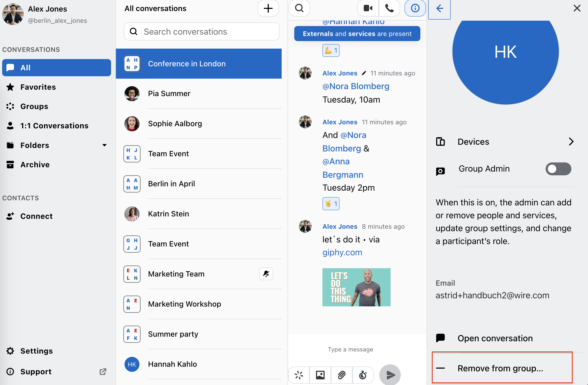
Task: Open Pia Summer conversation
Action: [x=199, y=94]
